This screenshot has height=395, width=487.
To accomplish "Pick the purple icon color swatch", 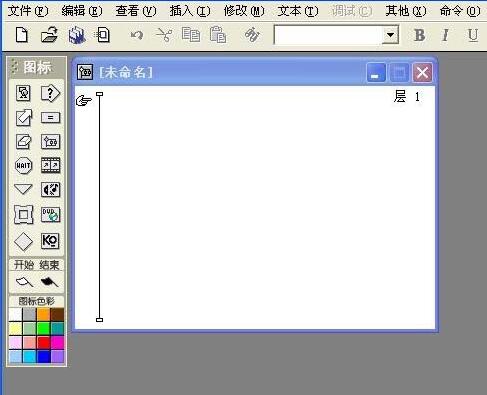I will (57, 356).
